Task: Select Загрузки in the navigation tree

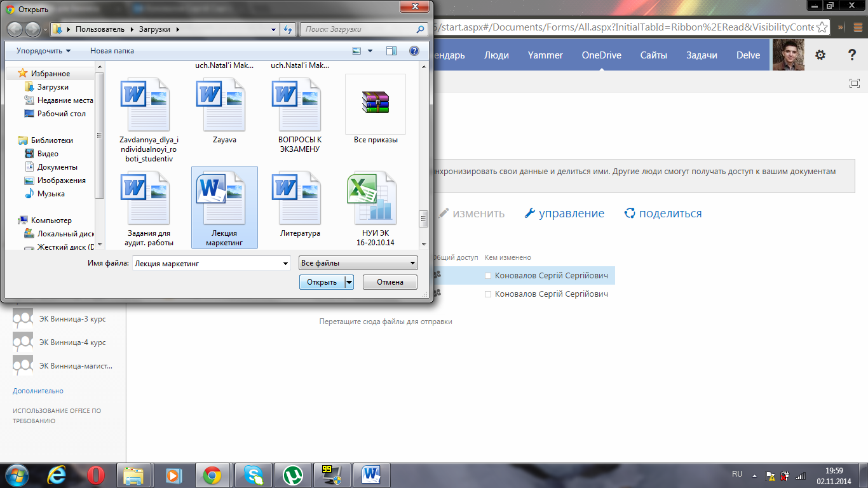Action: 53,87
